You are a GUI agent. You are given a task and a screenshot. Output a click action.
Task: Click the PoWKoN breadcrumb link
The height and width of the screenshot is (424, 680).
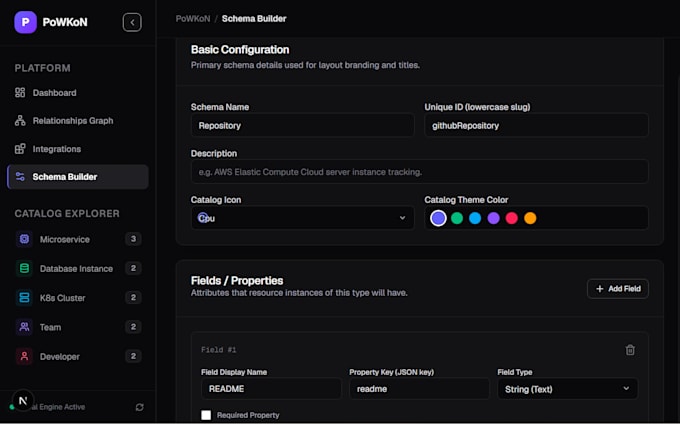click(193, 19)
